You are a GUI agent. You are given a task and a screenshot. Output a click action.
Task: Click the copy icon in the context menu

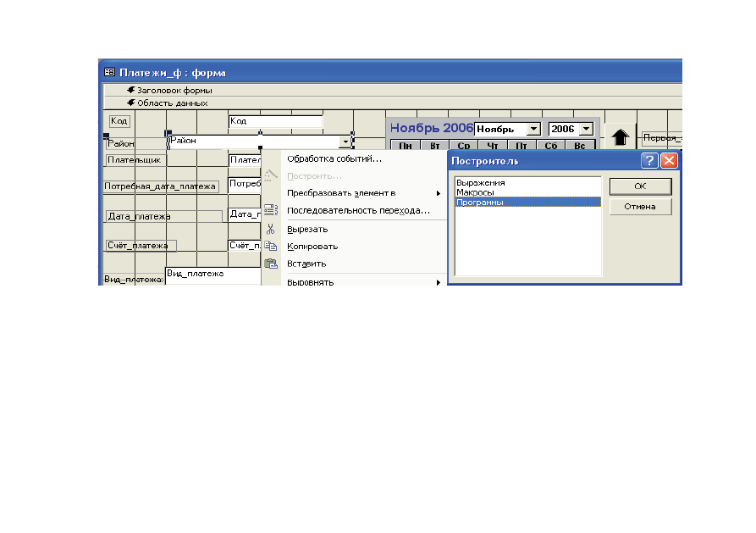point(271,247)
